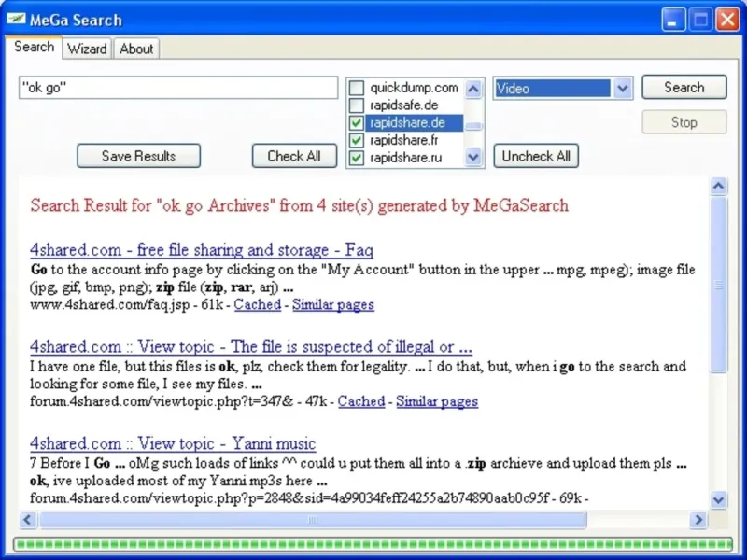Screen dimensions: 747x560
Task: Open the Wizard tab
Action: click(87, 49)
